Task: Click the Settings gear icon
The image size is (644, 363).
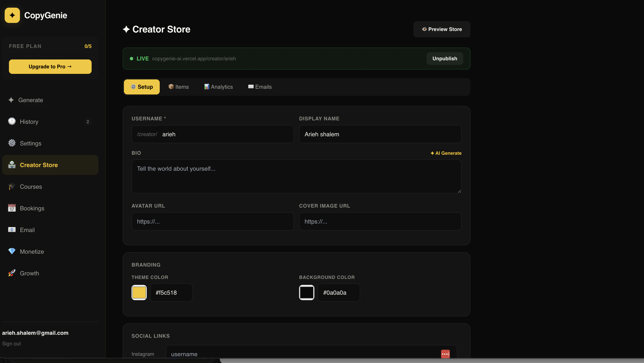Action: click(x=12, y=143)
